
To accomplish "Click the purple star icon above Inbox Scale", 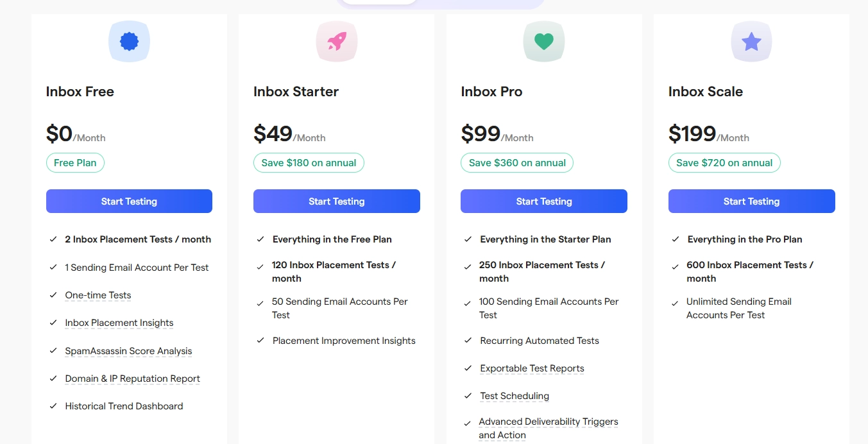I will pos(751,42).
